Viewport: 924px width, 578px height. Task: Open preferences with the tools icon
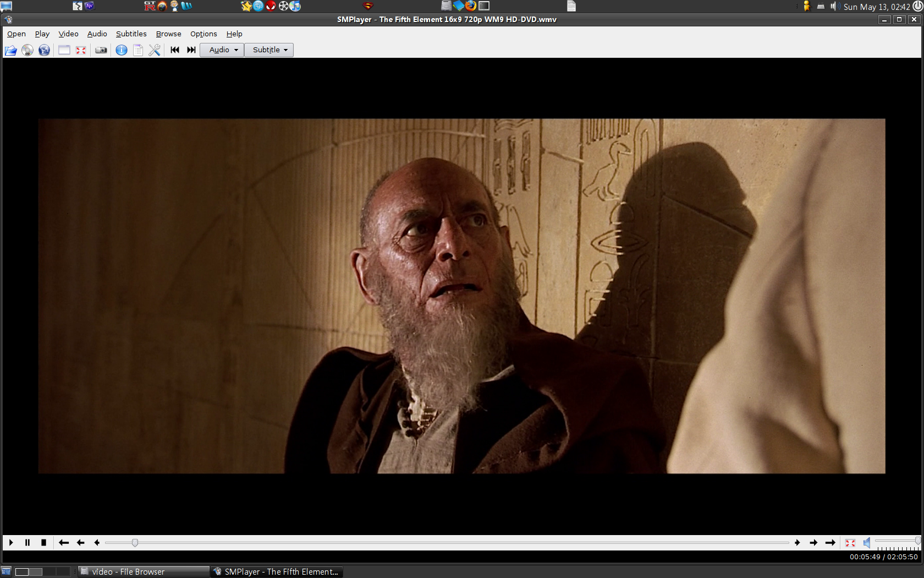click(x=155, y=50)
